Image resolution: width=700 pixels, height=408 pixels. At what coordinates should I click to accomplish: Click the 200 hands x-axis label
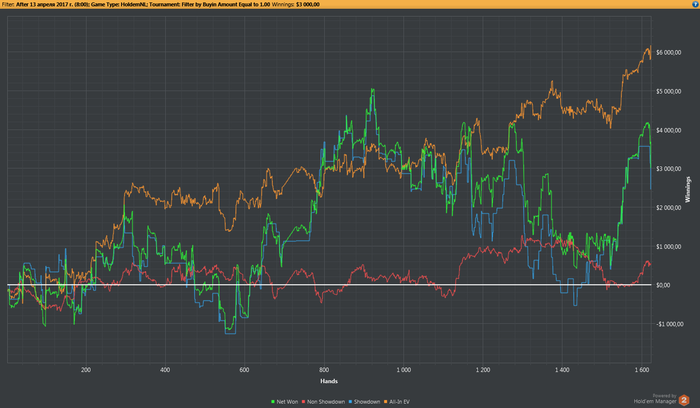point(86,370)
